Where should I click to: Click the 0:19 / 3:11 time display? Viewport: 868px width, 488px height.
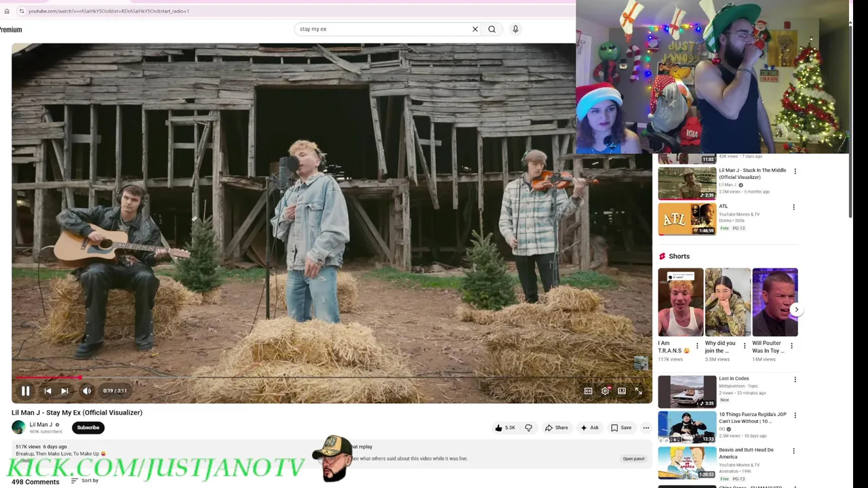115,391
